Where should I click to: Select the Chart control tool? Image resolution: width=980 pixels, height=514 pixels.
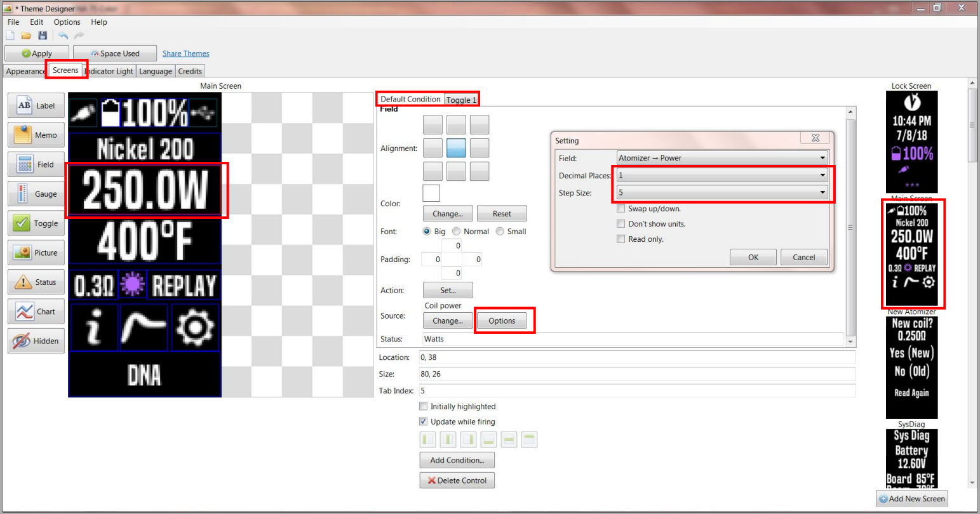pyautogui.click(x=36, y=312)
